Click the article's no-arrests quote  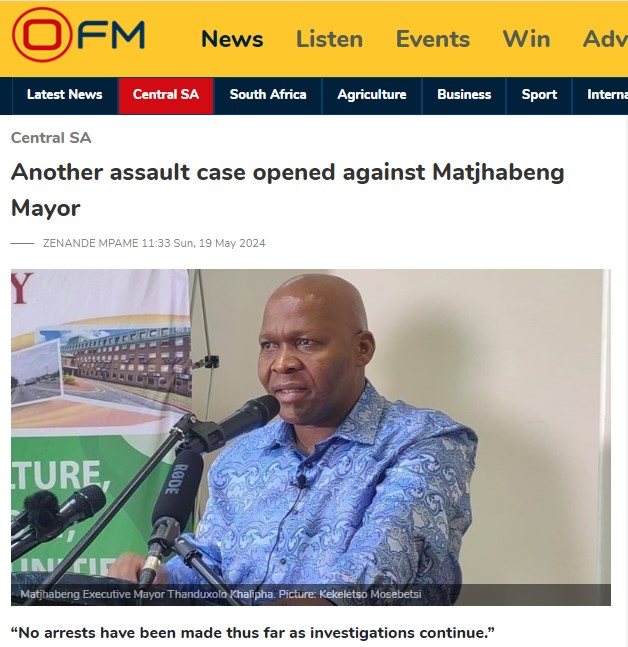tap(253, 633)
